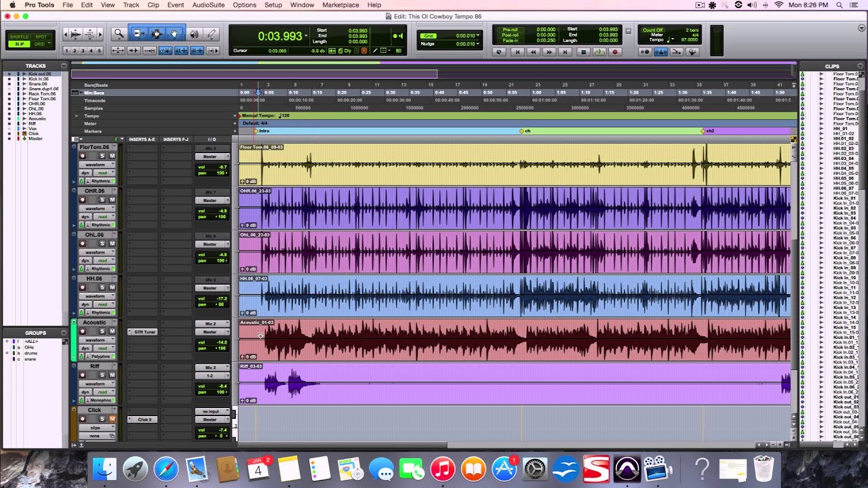Open main counter format dropdown arrow
This screenshot has height=488, width=868.
307,36
